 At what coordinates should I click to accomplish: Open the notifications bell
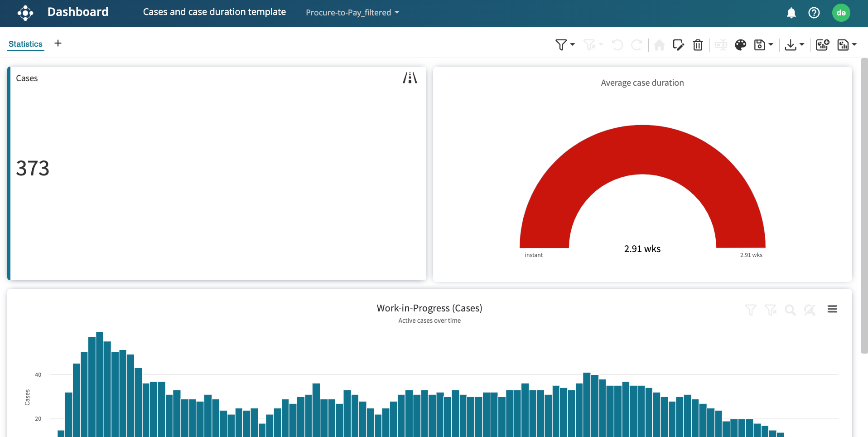coord(791,13)
